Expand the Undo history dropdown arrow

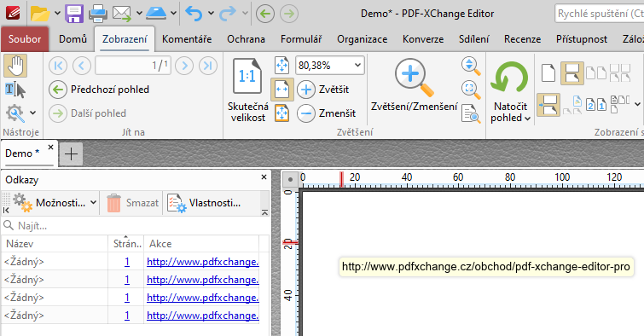tap(211, 14)
